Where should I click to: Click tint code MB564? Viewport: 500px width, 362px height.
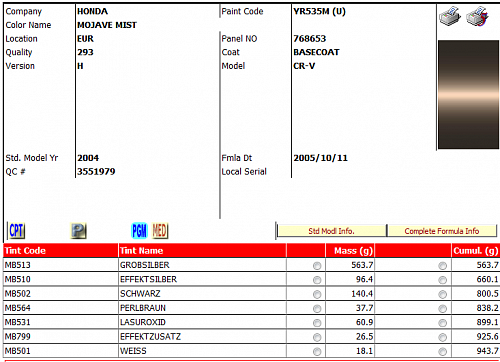coord(18,308)
